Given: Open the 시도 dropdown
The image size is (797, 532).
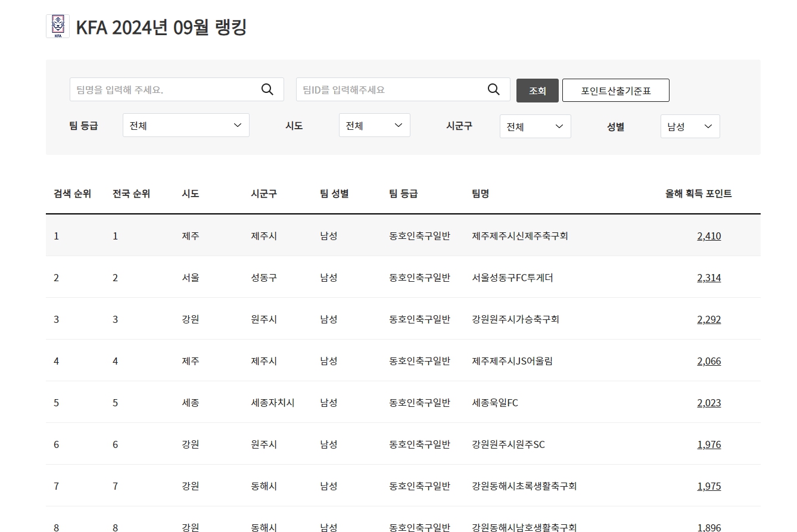Looking at the screenshot, I should click(375, 125).
